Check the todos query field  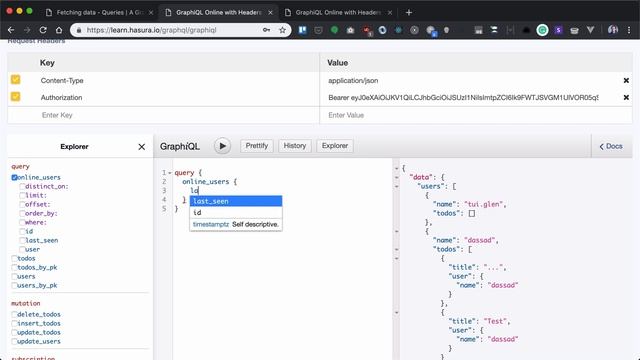[14, 258]
